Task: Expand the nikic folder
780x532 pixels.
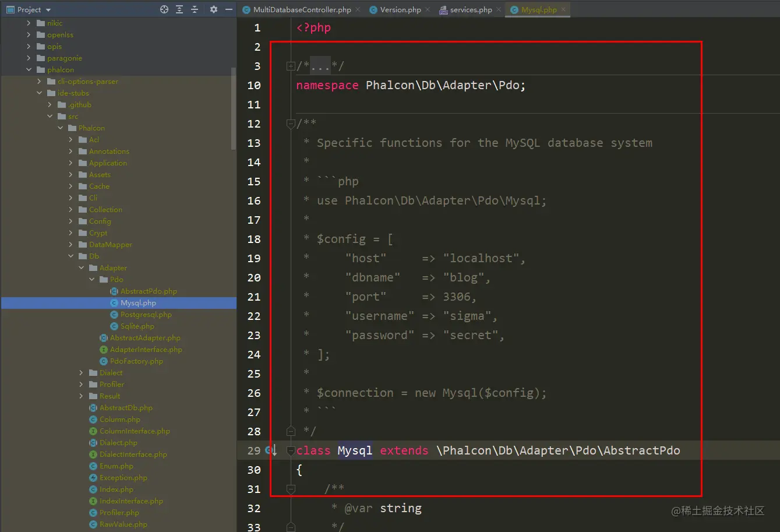Action: [29, 23]
